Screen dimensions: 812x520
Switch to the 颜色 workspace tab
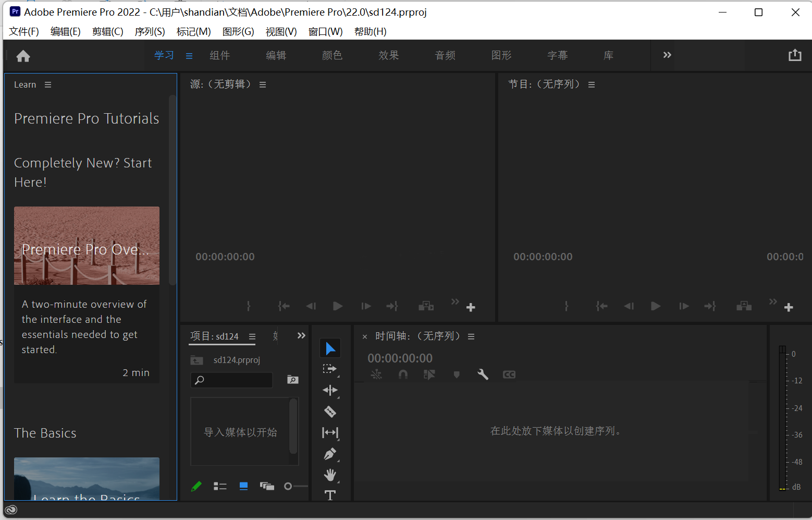332,55
